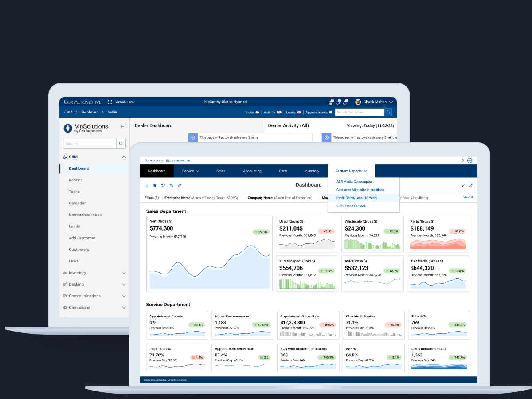The width and height of the screenshot is (532, 399).
Task: Open the New (Gross $) chart card
Action: 209,254
